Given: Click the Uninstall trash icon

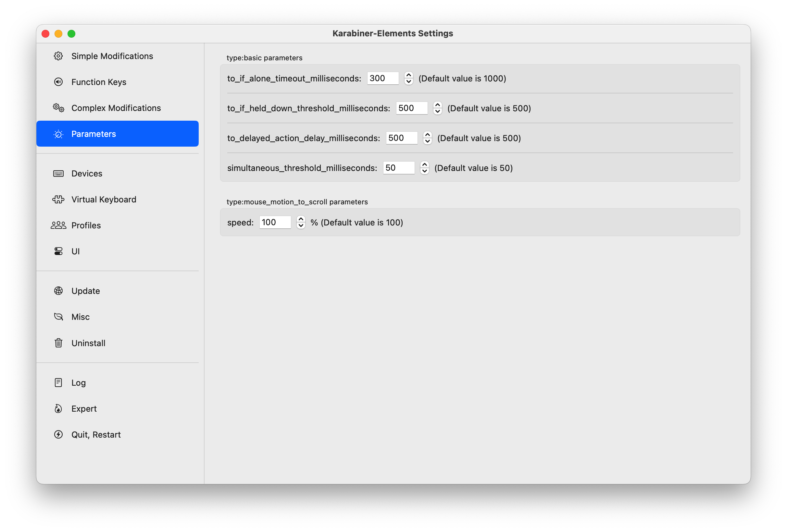Looking at the screenshot, I should [58, 343].
